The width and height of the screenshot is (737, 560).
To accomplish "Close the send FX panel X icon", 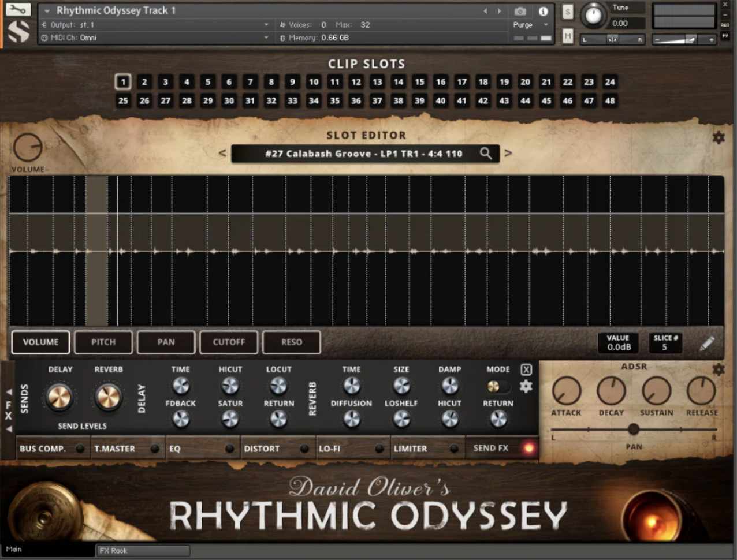I will point(526,369).
